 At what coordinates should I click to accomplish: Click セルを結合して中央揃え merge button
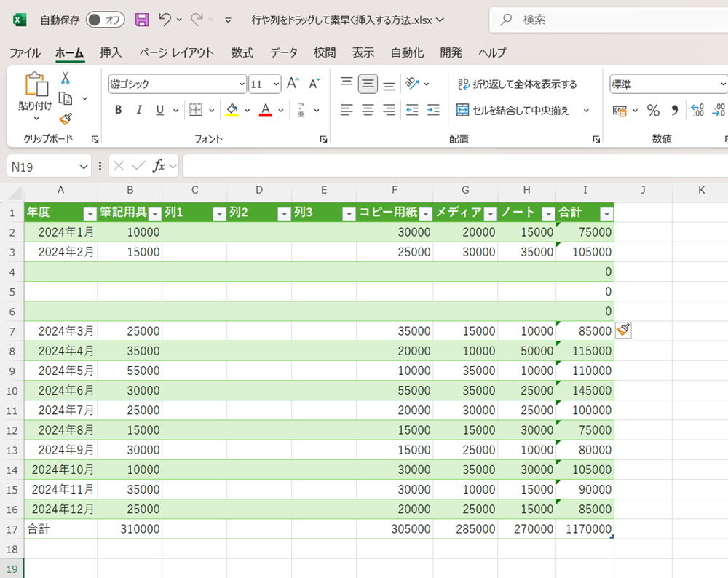click(513, 110)
